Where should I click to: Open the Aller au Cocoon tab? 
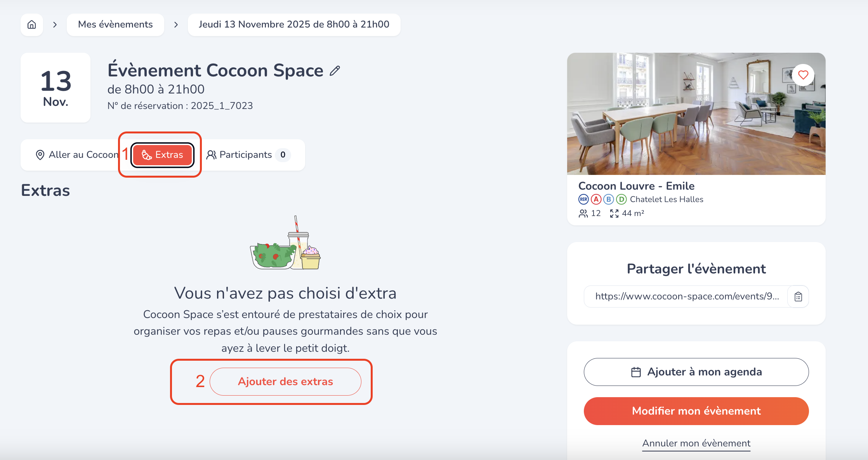(x=77, y=155)
